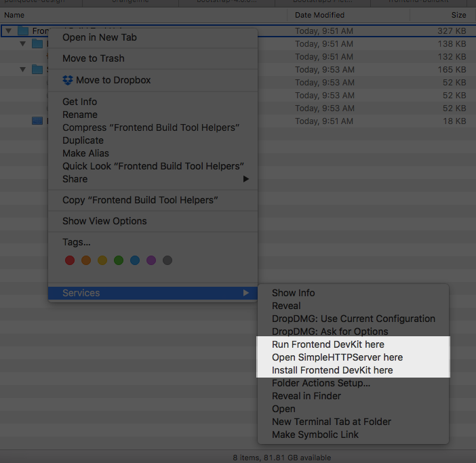Sort by Name column header
The height and width of the screenshot is (463, 476).
[144, 15]
